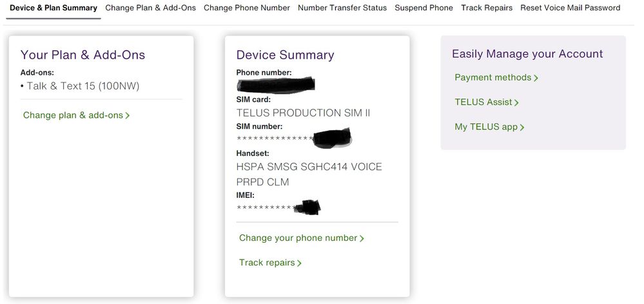Follow the Change plan & add-ons link text

click(x=73, y=115)
